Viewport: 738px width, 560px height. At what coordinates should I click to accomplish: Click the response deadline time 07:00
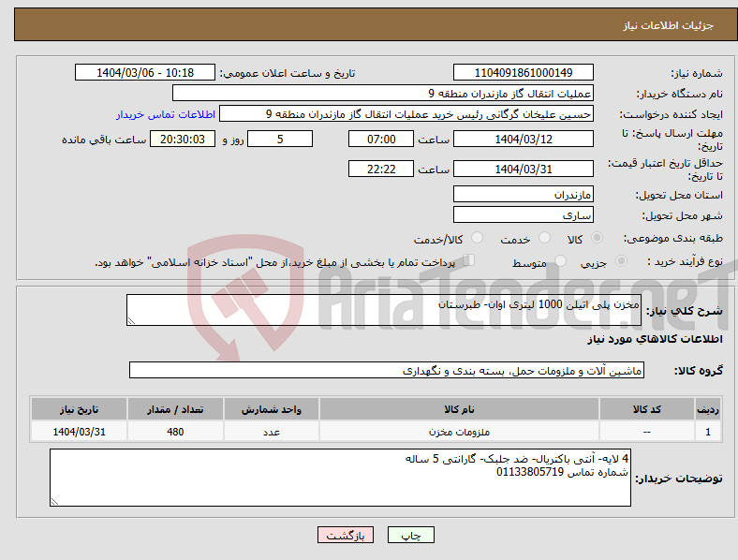point(381,140)
